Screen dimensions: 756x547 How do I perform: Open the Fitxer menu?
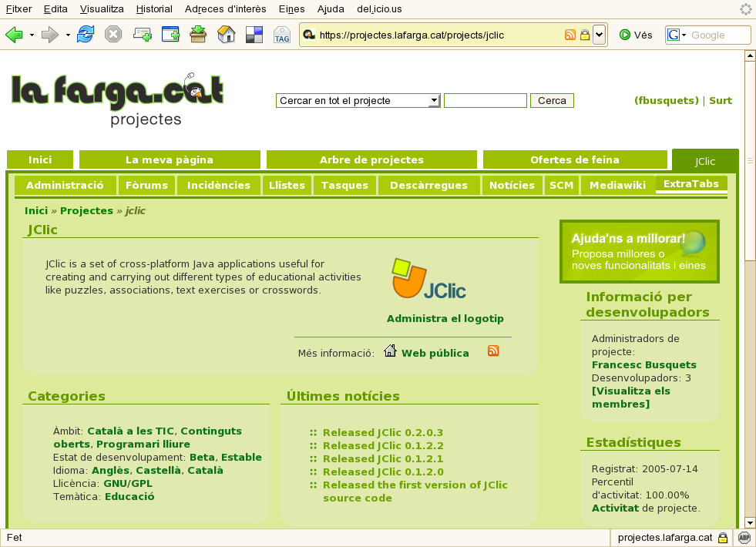(x=18, y=8)
